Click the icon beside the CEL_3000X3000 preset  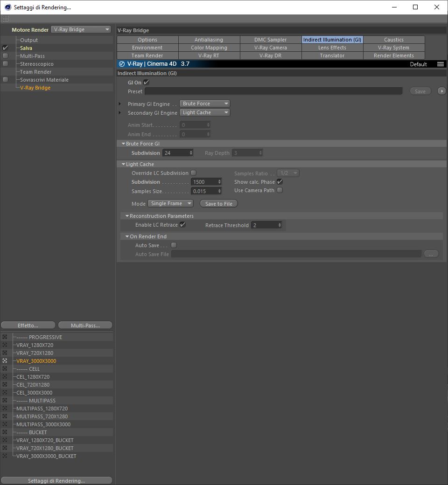(5, 393)
